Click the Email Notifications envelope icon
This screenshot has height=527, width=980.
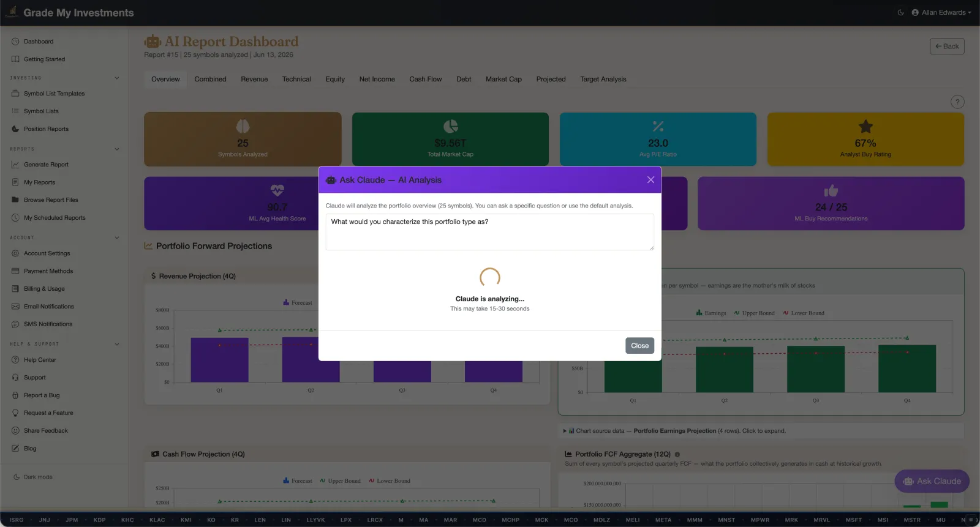point(15,307)
